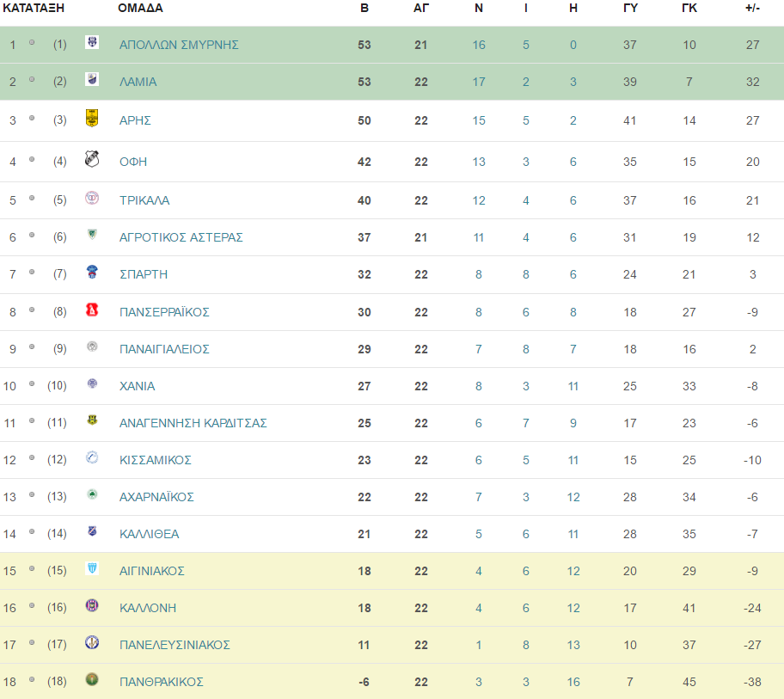Open the ΛΑΜΙΑ team page
The image size is (784, 699).
[x=138, y=82]
